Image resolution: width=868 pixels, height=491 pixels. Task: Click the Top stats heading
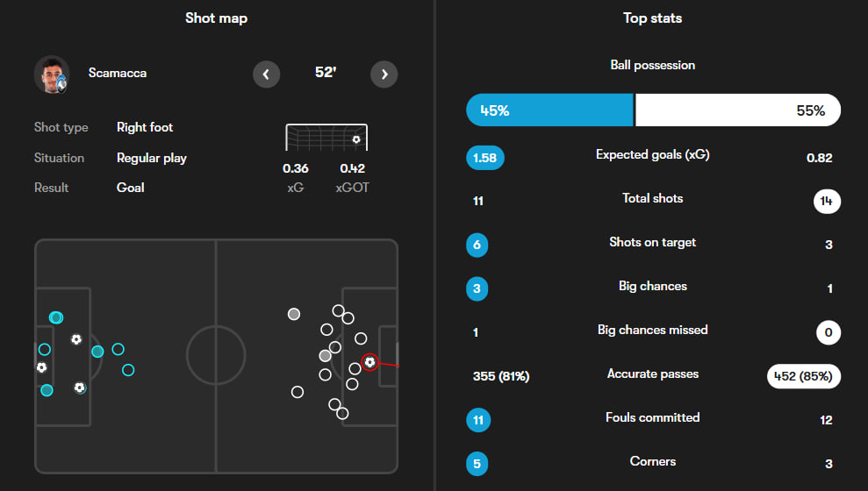click(x=652, y=18)
